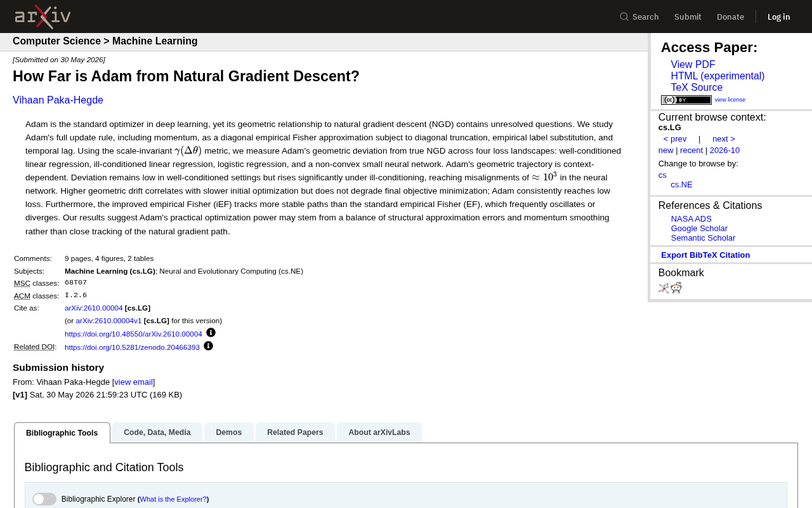Click view email in submission history

coord(134,382)
